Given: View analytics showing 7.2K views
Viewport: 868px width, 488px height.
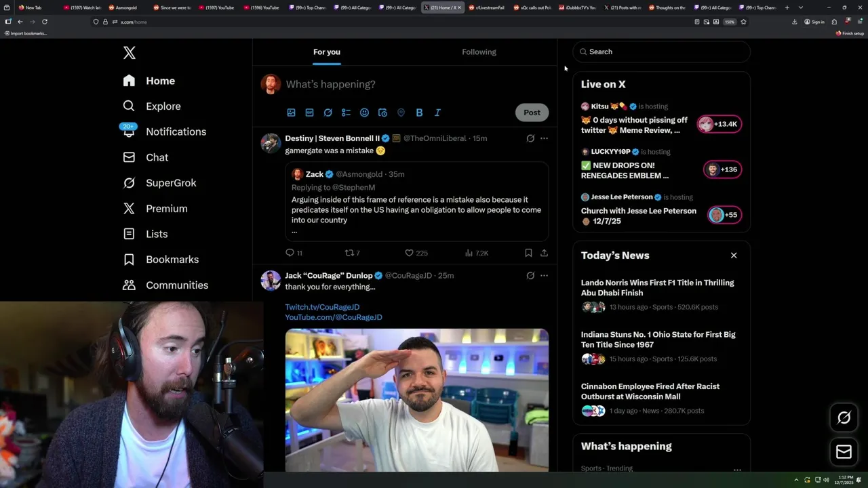Looking at the screenshot, I should click(477, 253).
